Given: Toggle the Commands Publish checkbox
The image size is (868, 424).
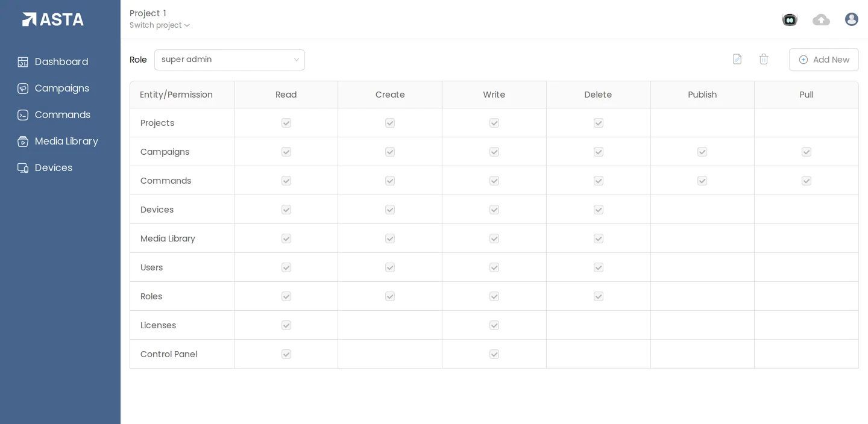Looking at the screenshot, I should tap(702, 181).
